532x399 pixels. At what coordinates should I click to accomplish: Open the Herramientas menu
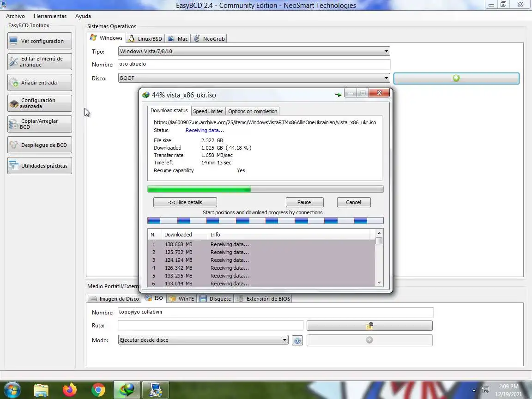pyautogui.click(x=50, y=16)
